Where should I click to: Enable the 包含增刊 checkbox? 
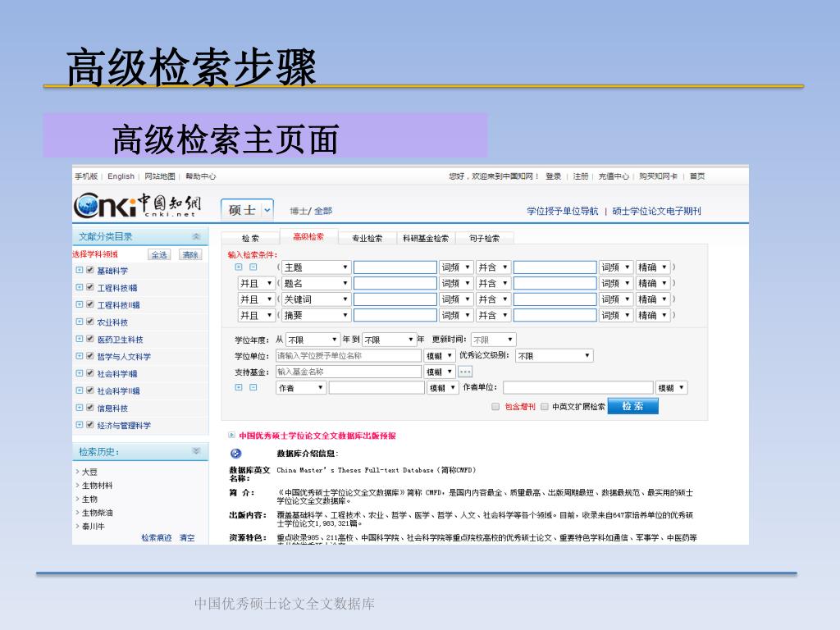pos(495,407)
